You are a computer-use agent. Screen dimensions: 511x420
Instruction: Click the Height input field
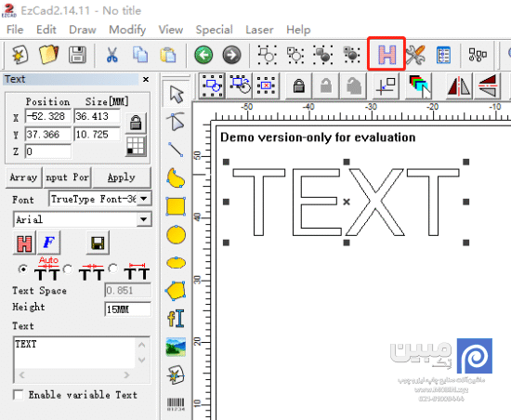127,309
